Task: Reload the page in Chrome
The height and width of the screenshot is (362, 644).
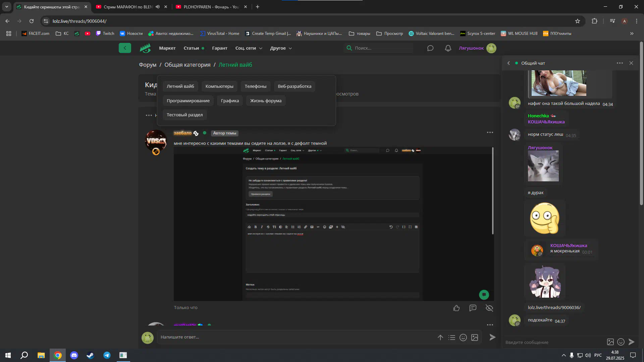Action: click(x=32, y=21)
